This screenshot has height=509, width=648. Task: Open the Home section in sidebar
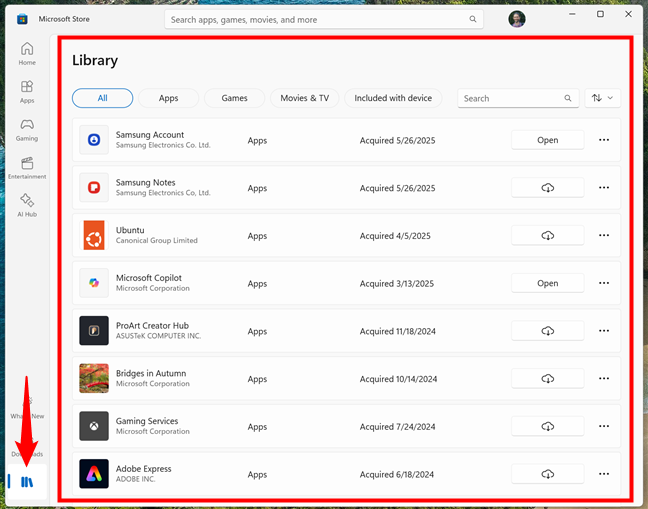pos(27,54)
